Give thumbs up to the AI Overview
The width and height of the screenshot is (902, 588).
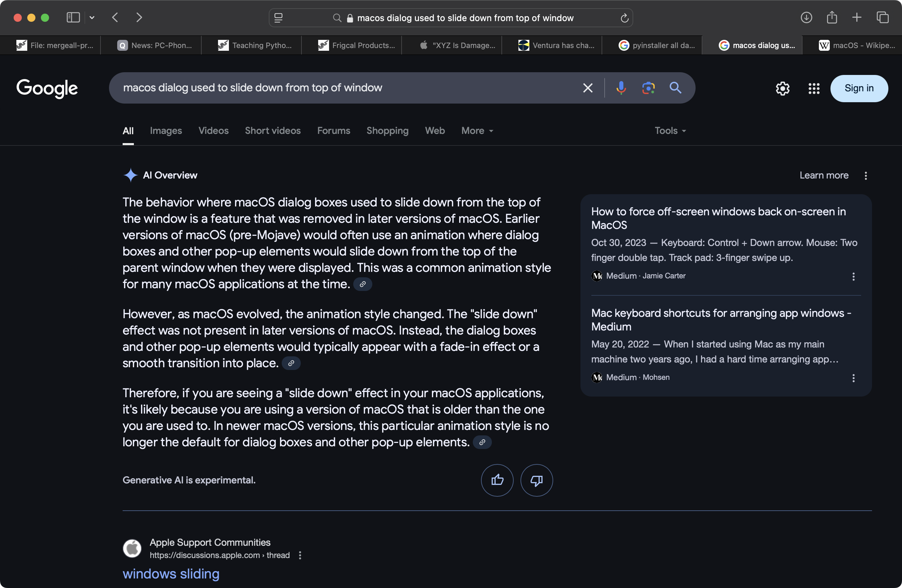[x=497, y=480]
